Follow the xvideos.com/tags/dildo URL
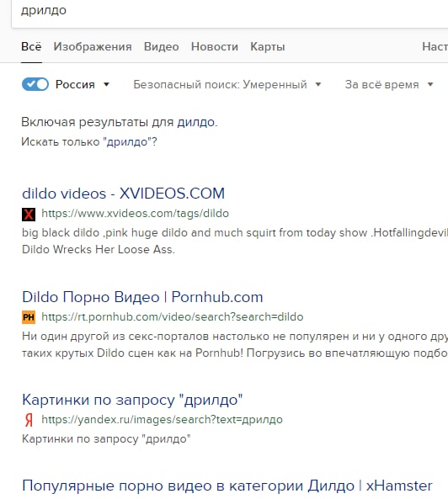The image size is (448, 499). [135, 213]
